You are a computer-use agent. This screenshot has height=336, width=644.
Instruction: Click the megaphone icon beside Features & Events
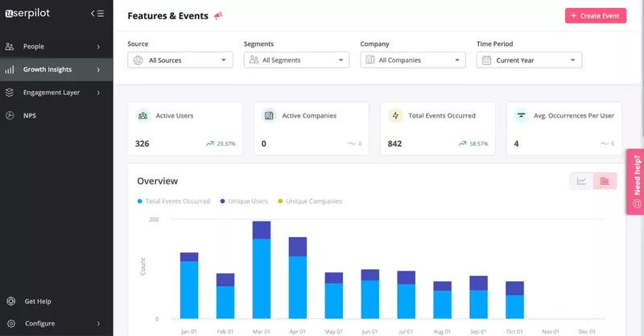[217, 16]
